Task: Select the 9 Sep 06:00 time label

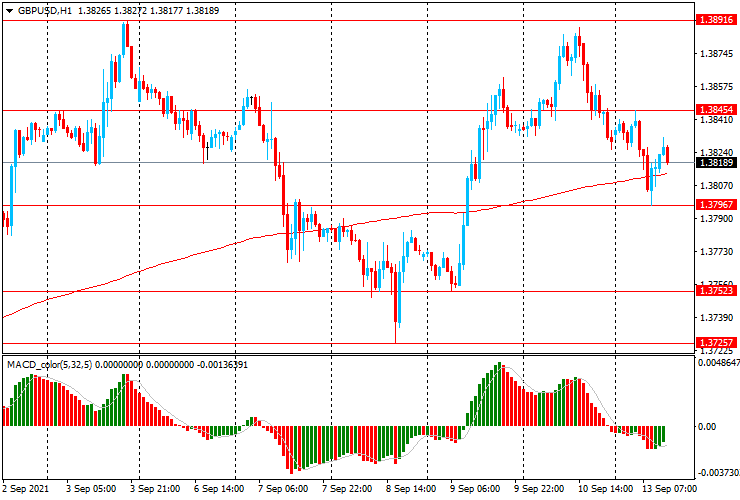Action: coord(475,489)
